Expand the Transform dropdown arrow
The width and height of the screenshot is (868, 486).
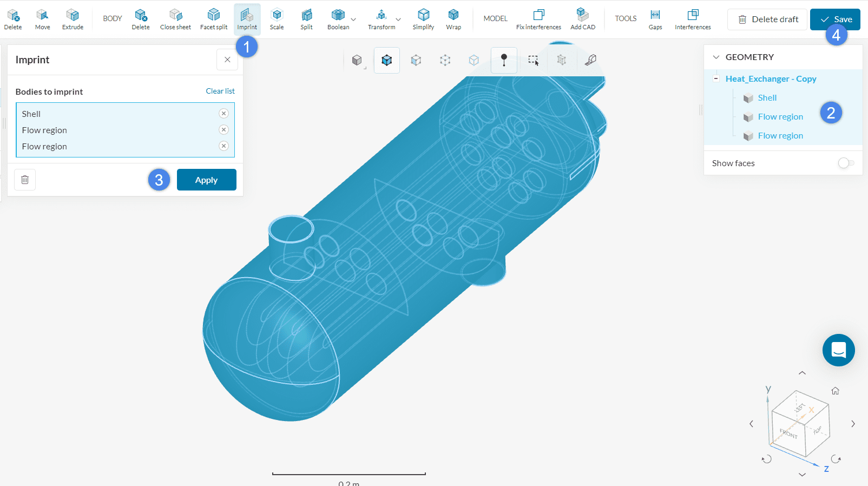point(398,19)
